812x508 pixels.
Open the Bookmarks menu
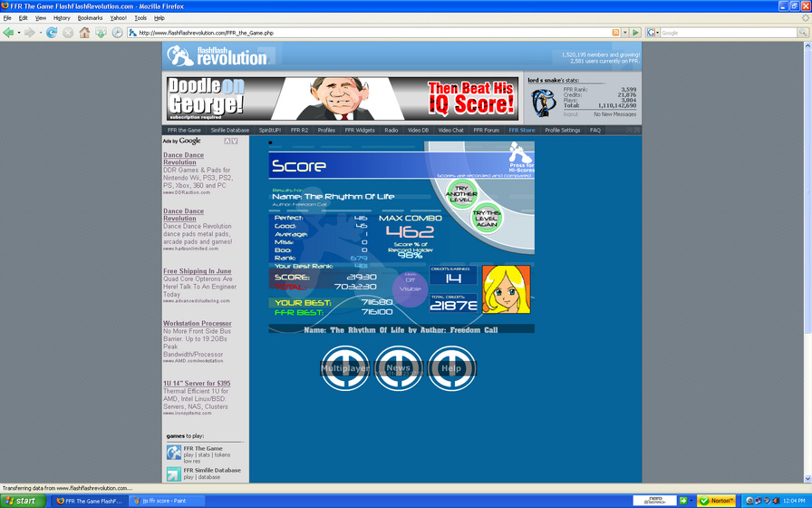point(90,17)
